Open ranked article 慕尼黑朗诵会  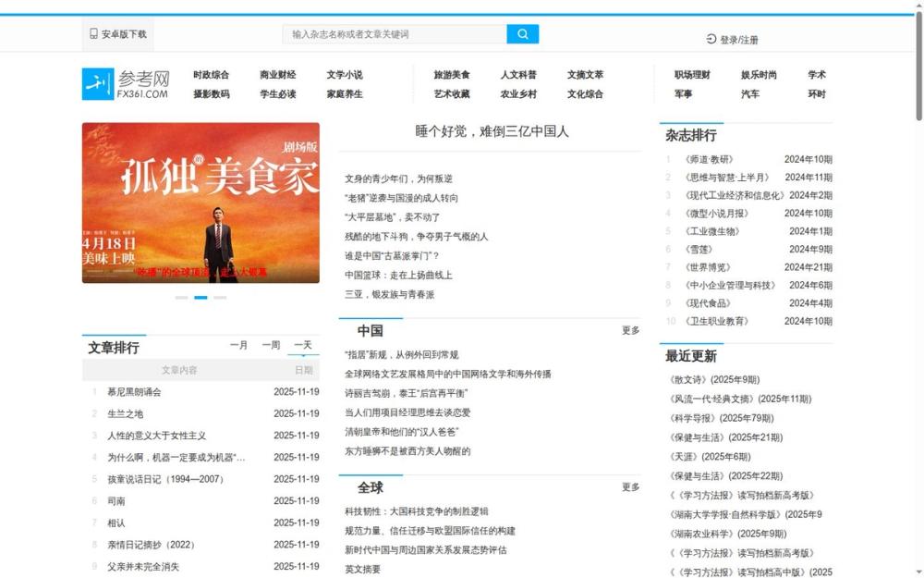coord(134,391)
